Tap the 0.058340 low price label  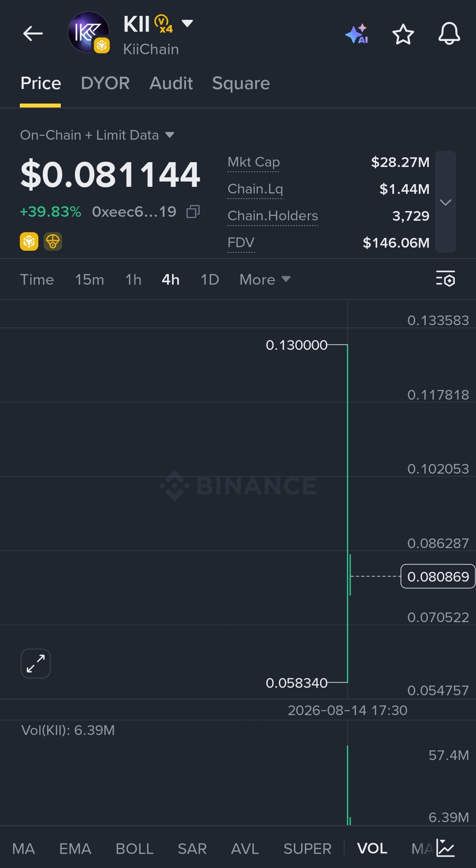(x=297, y=683)
